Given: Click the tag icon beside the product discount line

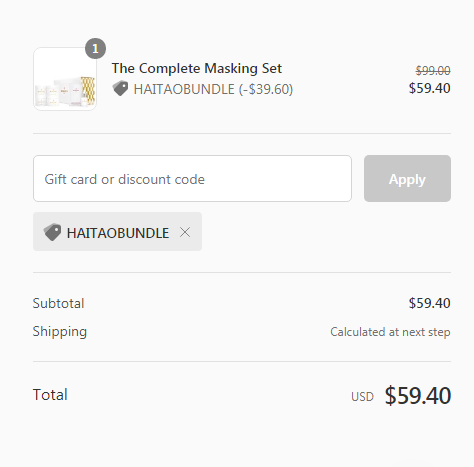Looking at the screenshot, I should (120, 88).
